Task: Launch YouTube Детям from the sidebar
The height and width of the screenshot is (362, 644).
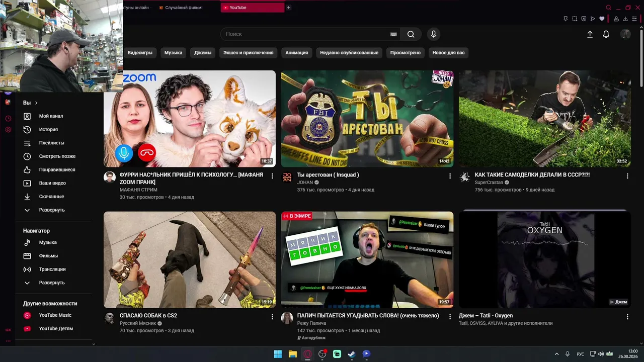Action: pos(56,329)
